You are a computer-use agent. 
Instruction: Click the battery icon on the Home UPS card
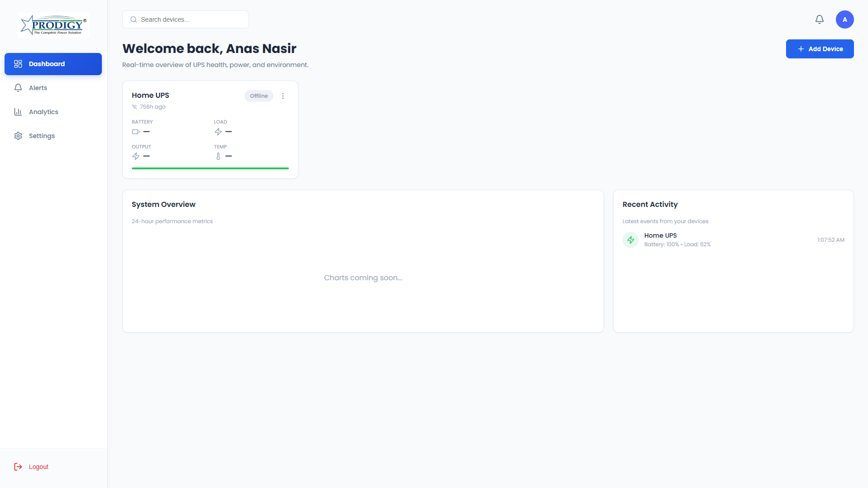tap(135, 132)
